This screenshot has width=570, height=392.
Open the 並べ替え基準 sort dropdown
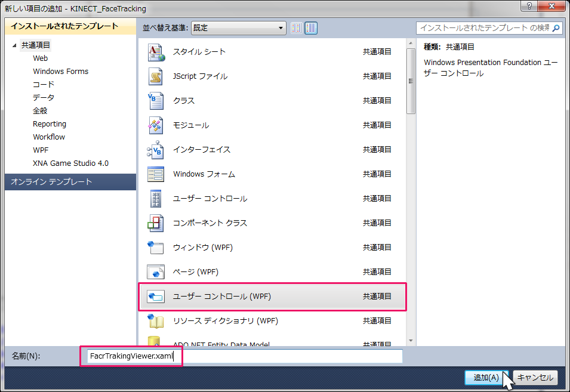[x=239, y=28]
